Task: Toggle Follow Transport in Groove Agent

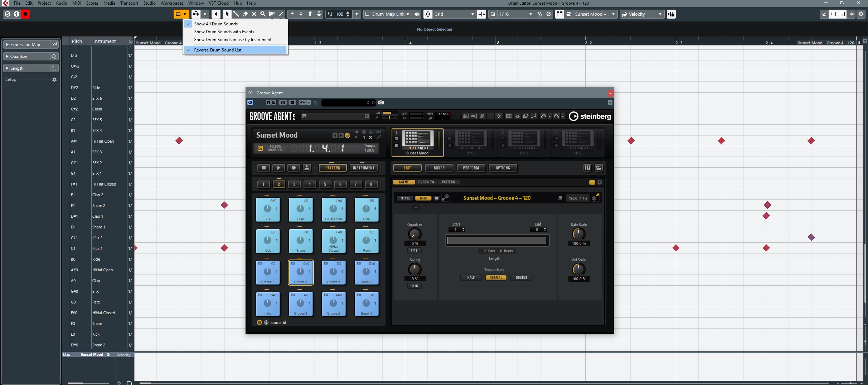Action: click(260, 148)
